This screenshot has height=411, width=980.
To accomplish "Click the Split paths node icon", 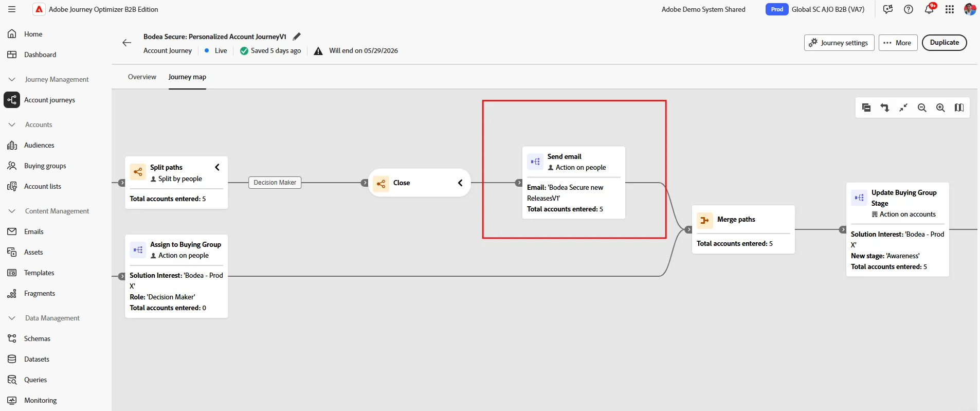I will click(x=138, y=172).
